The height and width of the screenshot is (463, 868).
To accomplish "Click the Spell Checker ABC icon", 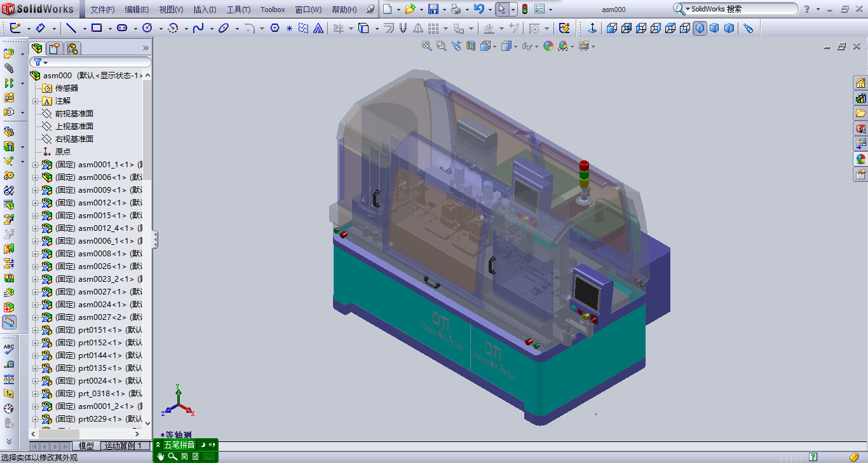I will 9,349.
